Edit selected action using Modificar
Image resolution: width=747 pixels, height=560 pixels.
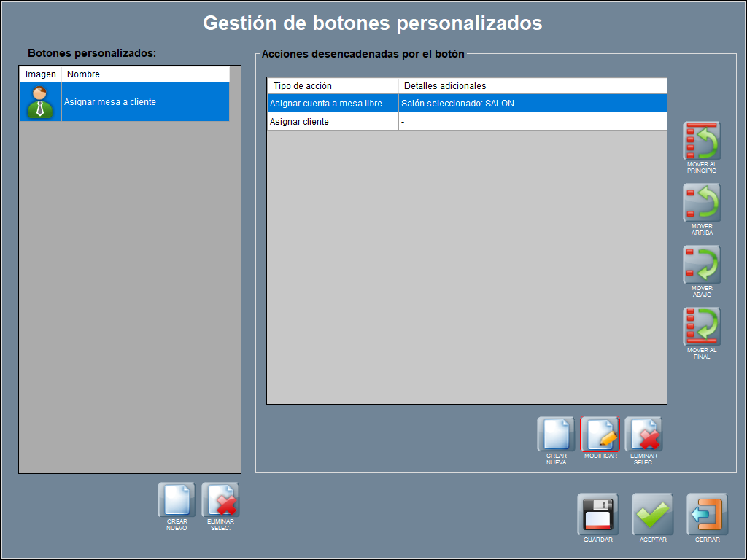coord(600,435)
